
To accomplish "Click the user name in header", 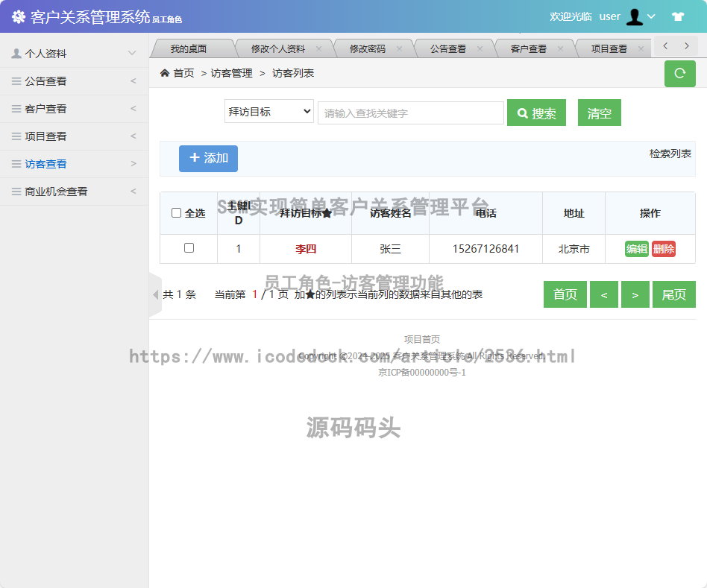I will [x=609, y=16].
